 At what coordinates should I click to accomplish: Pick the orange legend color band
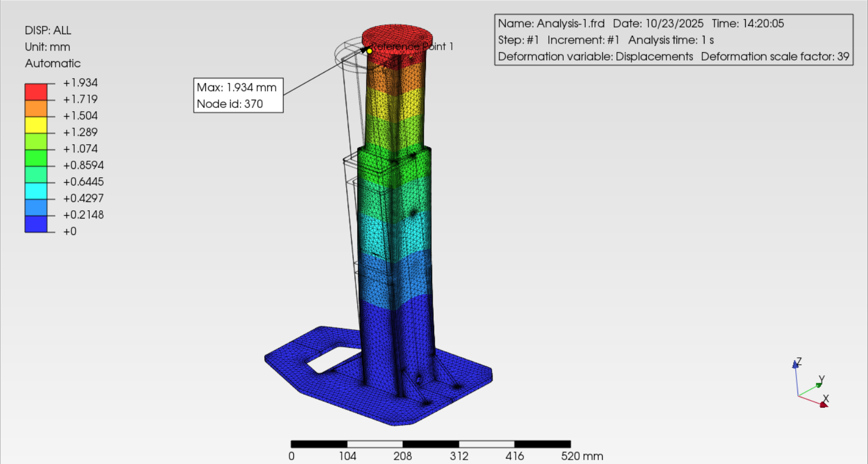(x=36, y=108)
